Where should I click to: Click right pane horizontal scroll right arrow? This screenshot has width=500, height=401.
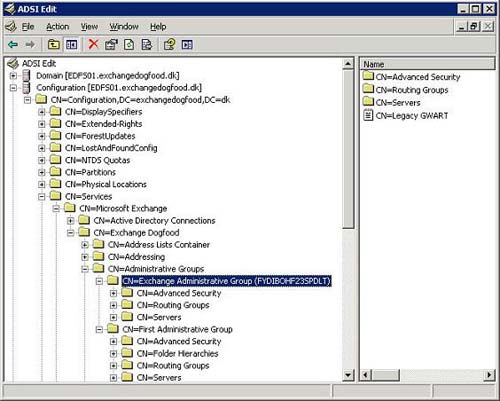click(489, 375)
